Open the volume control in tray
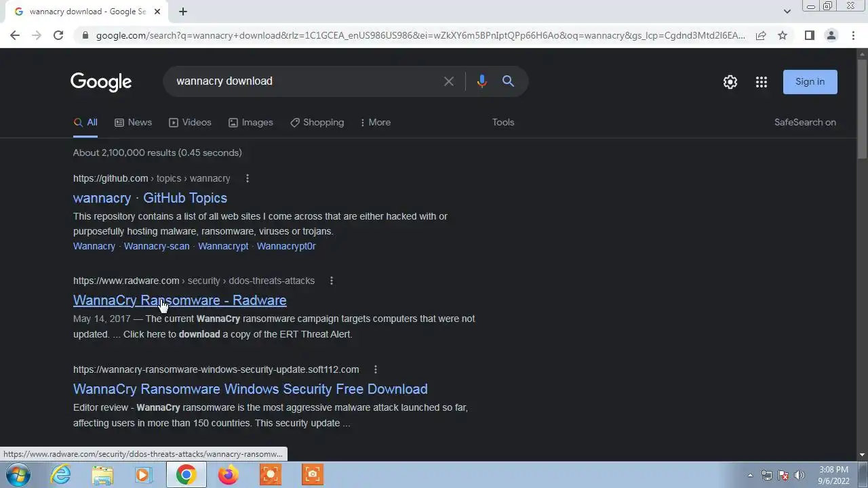This screenshot has height=488, width=868. click(x=800, y=475)
